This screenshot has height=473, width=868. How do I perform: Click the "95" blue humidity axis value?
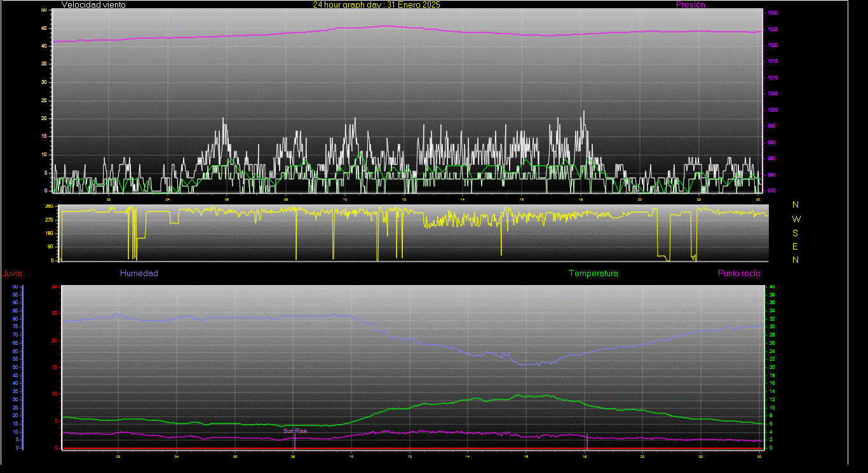click(x=15, y=295)
